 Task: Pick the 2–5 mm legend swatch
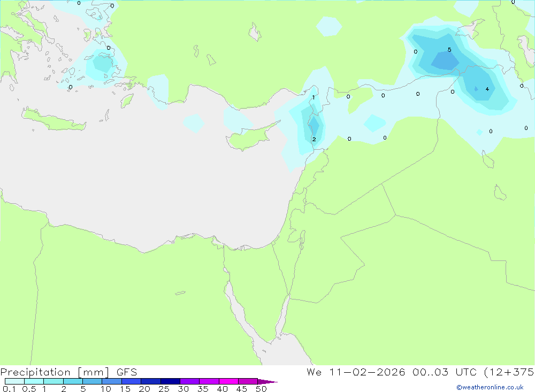pos(73,381)
